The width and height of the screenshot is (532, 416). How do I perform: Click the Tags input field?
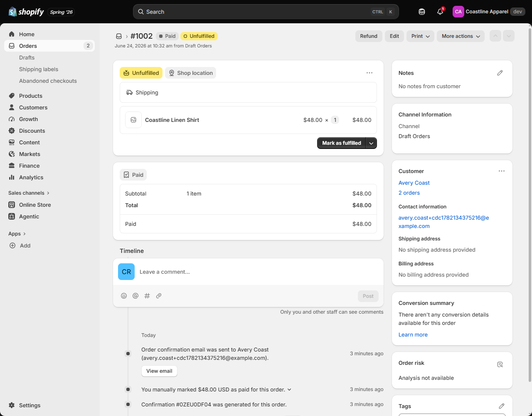pyautogui.click(x=452, y=415)
